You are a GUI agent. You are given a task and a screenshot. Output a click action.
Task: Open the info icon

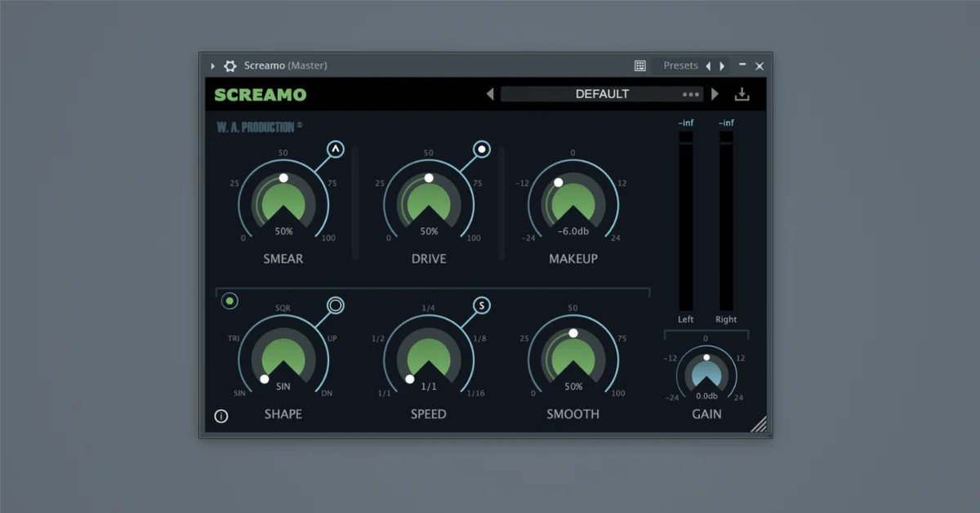coord(221,416)
